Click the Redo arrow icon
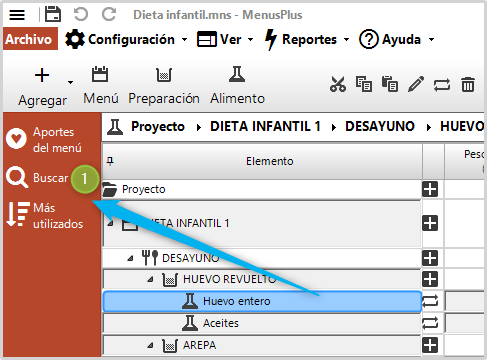 click(x=109, y=14)
